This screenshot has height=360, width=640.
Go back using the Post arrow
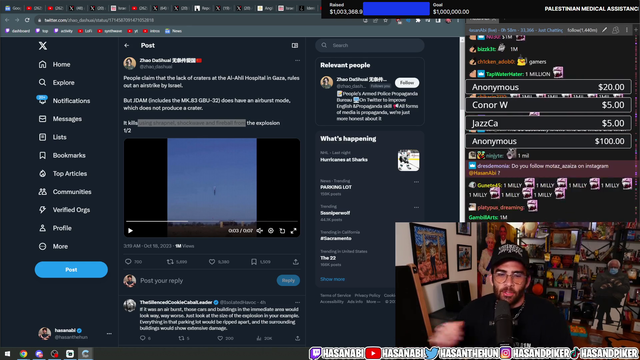point(127,45)
